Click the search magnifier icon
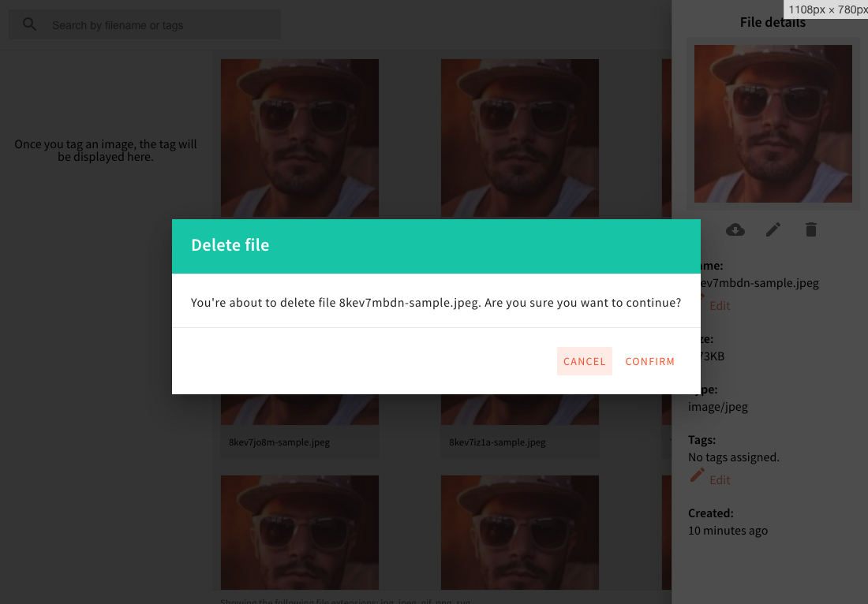The image size is (868, 604). [x=30, y=24]
